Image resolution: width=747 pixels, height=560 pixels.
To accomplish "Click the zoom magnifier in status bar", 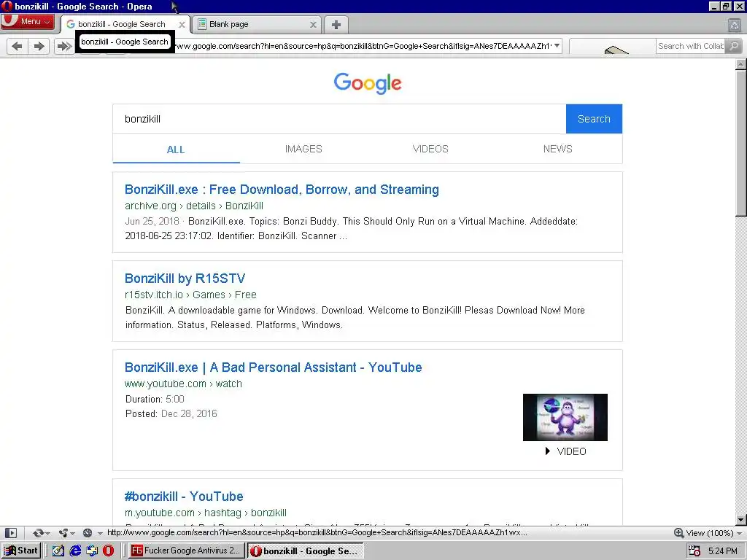I will (679, 533).
